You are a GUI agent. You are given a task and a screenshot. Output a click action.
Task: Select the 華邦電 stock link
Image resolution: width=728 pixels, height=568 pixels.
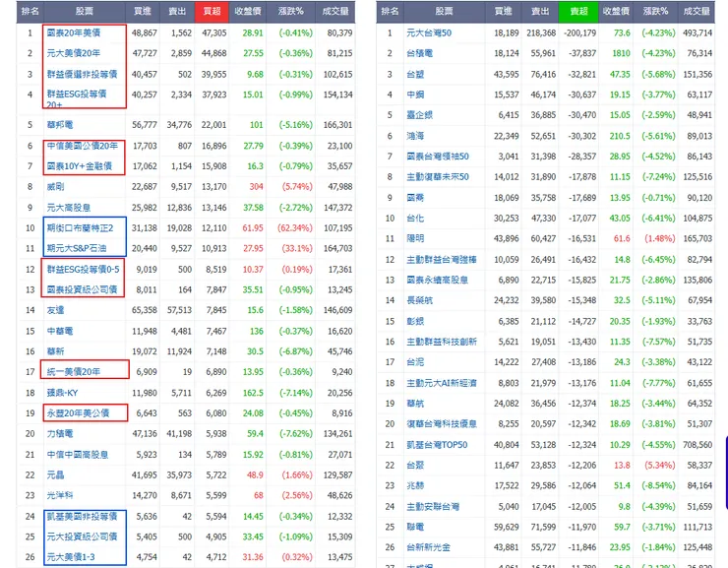click(x=60, y=125)
